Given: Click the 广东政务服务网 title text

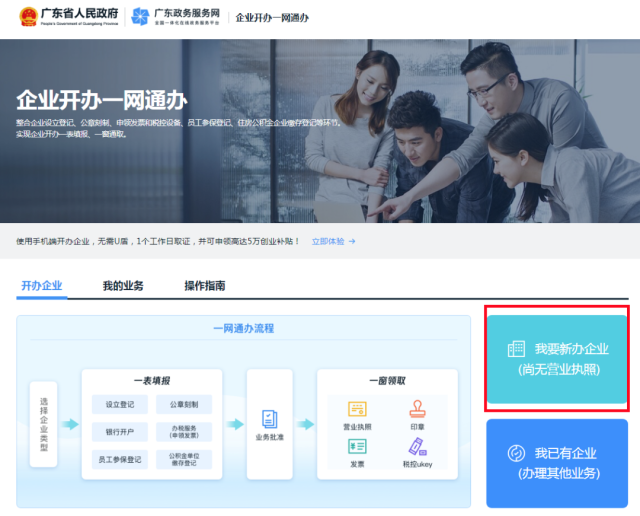Looking at the screenshot, I should point(187,13).
